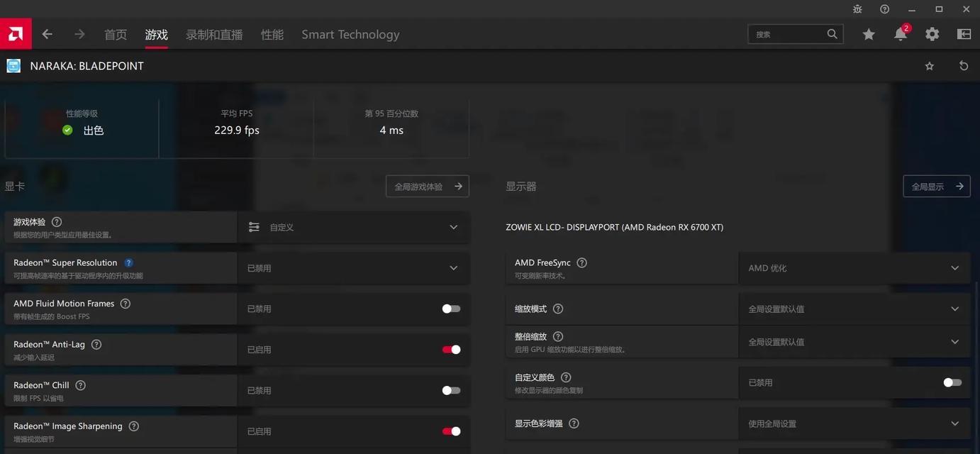Disable Radeon Anti-Lag toggle
Screen dimensions: 980x454
coord(451,350)
